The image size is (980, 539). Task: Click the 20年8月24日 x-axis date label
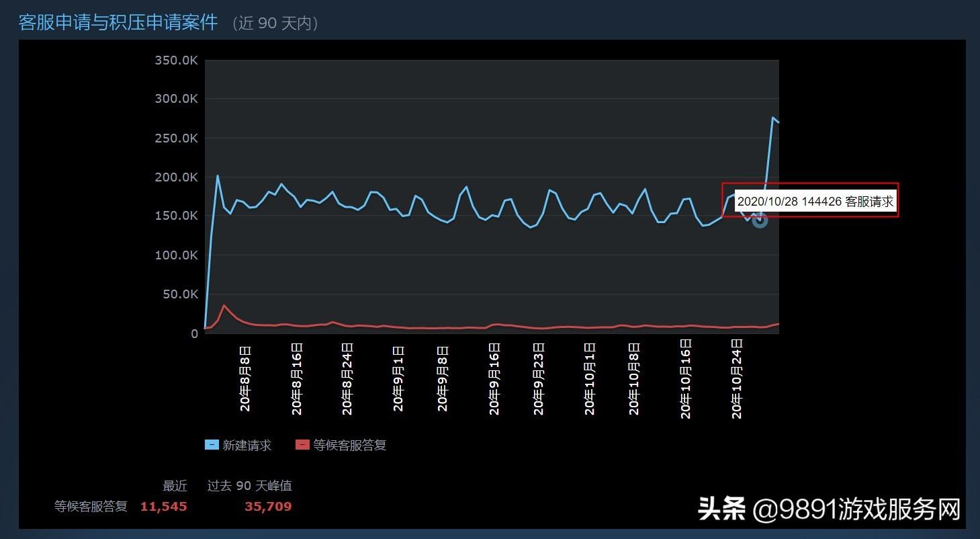pos(347,379)
